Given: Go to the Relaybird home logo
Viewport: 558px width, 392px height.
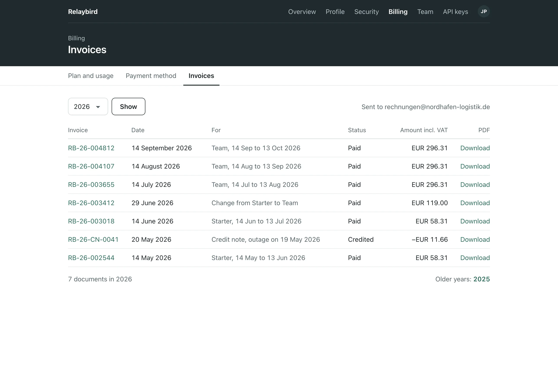Looking at the screenshot, I should tap(83, 12).
